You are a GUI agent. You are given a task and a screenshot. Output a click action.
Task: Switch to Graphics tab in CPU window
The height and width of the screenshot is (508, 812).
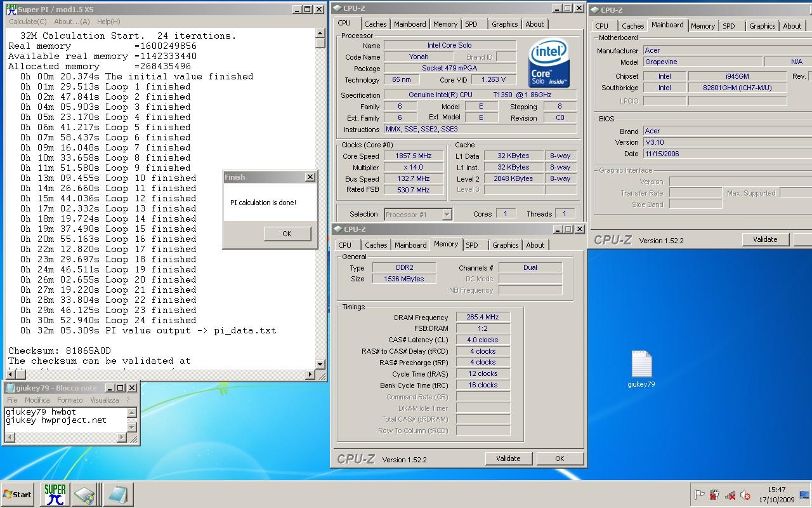point(504,24)
